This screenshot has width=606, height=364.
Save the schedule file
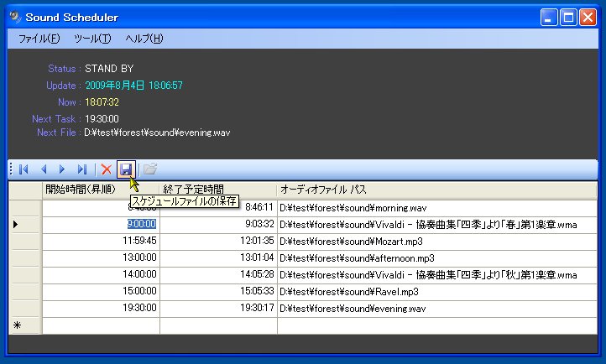(126, 169)
